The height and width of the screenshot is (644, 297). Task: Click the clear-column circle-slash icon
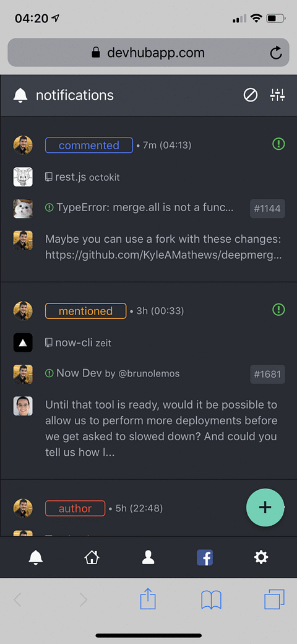[x=251, y=95]
